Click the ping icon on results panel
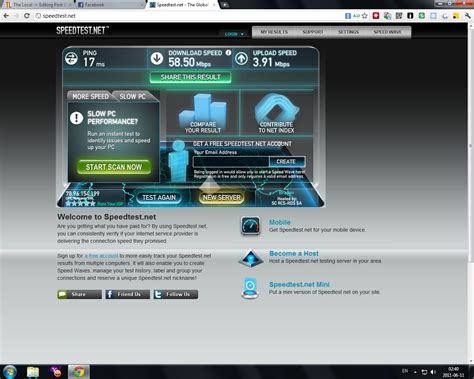Screen dimensions: 474x379 point(71,58)
